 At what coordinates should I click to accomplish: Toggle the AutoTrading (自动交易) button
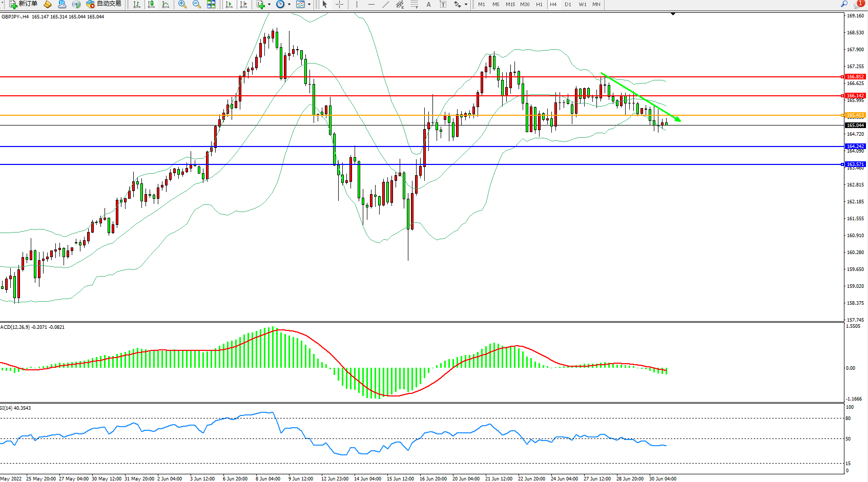pos(104,4)
